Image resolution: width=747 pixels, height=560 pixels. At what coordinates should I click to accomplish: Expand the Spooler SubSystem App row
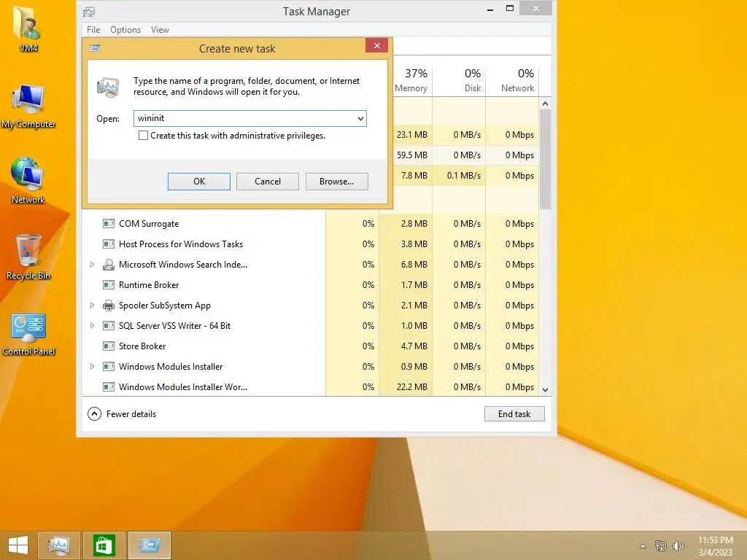[x=93, y=306]
